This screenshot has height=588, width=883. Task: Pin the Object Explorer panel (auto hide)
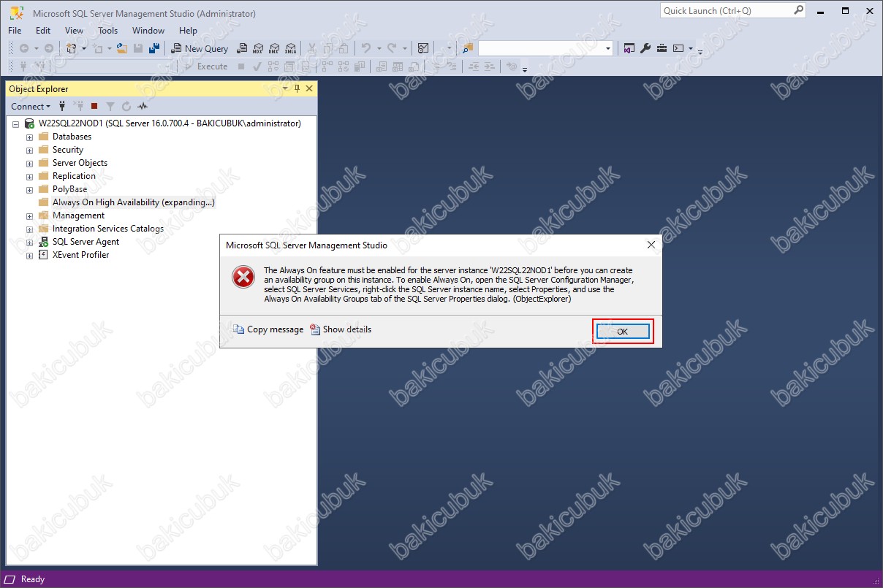pyautogui.click(x=297, y=88)
